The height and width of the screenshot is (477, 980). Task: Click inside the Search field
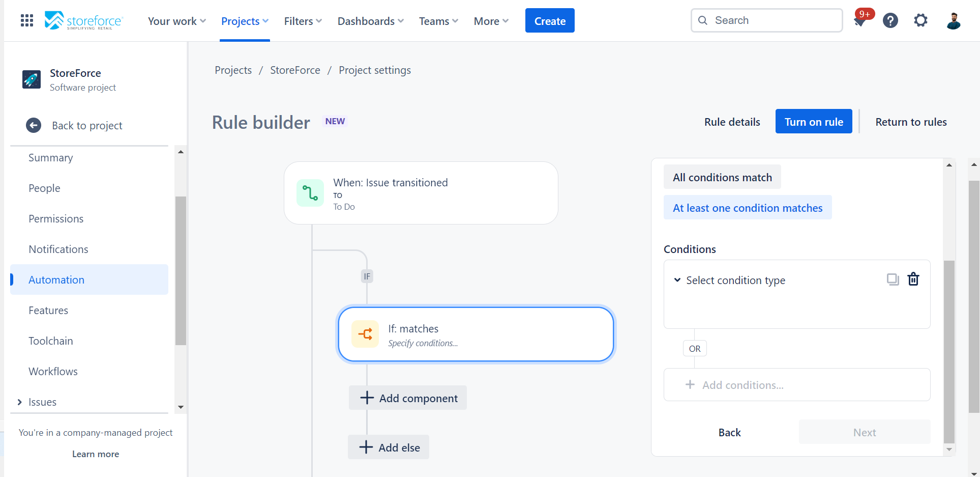tap(765, 20)
